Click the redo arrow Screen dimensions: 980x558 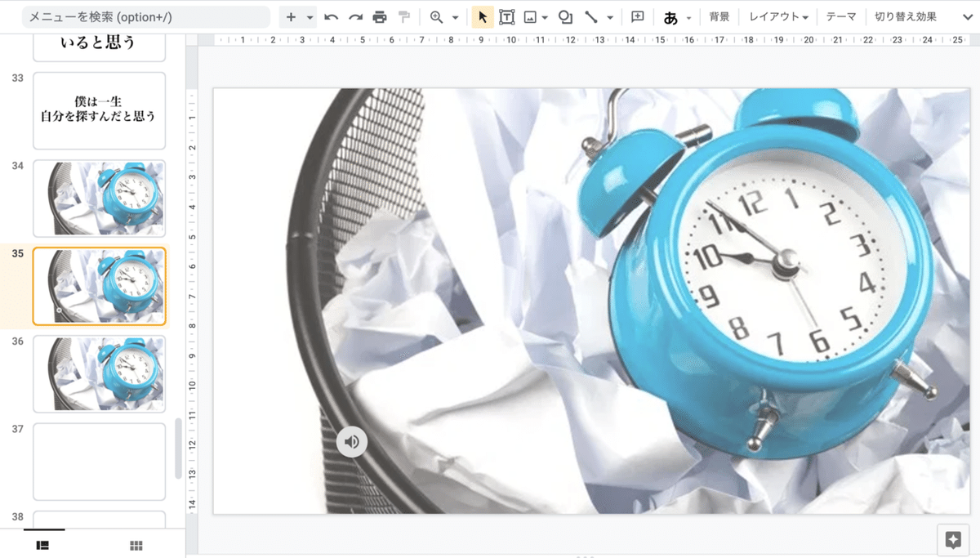[355, 17]
